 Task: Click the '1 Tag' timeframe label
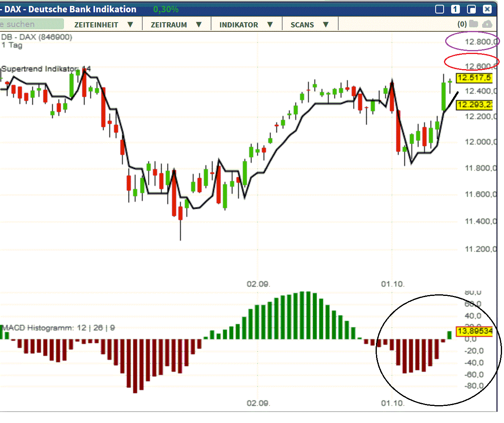12,45
